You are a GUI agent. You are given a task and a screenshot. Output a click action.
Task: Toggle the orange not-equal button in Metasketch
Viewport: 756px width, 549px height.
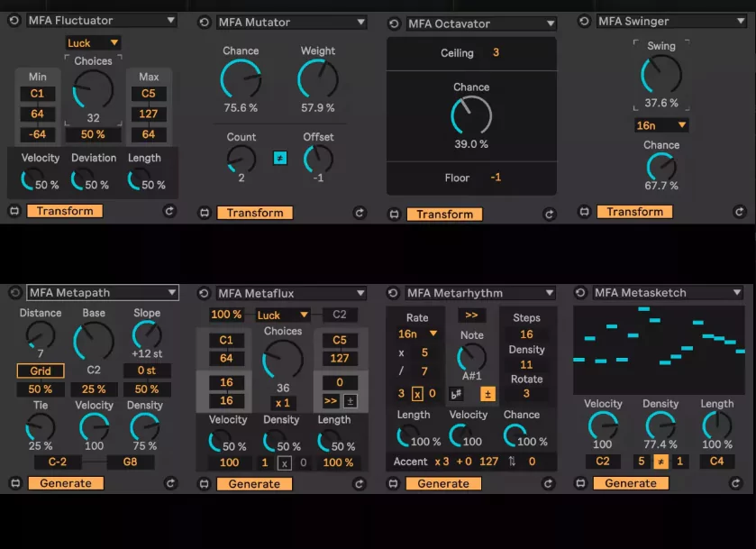[660, 462]
